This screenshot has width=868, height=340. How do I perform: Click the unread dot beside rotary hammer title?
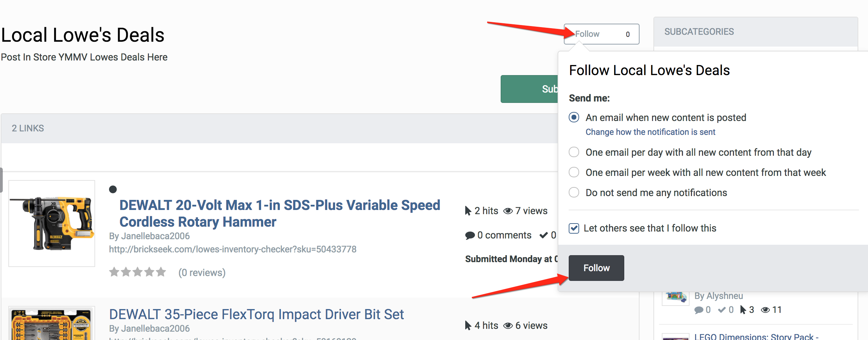(113, 189)
